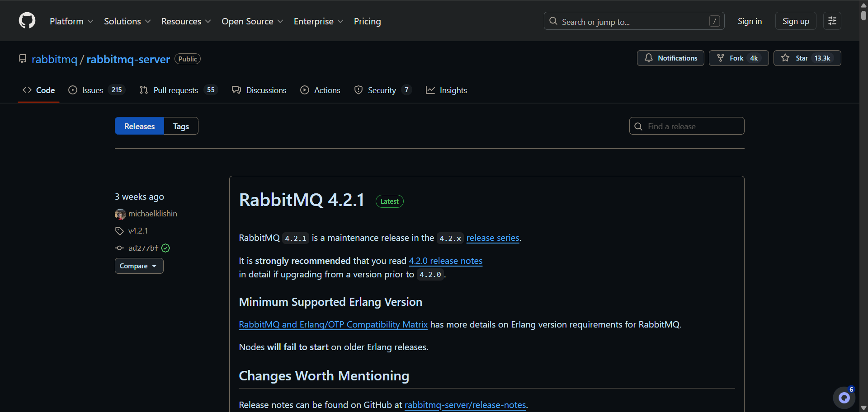The height and width of the screenshot is (412, 868).
Task: Open the Pricing page
Action: point(367,21)
